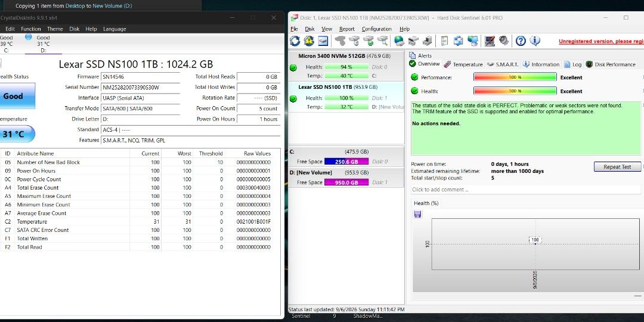This screenshot has width=644, height=322.
Task: Click the disk with green checkmark icon
Action: (369, 41)
